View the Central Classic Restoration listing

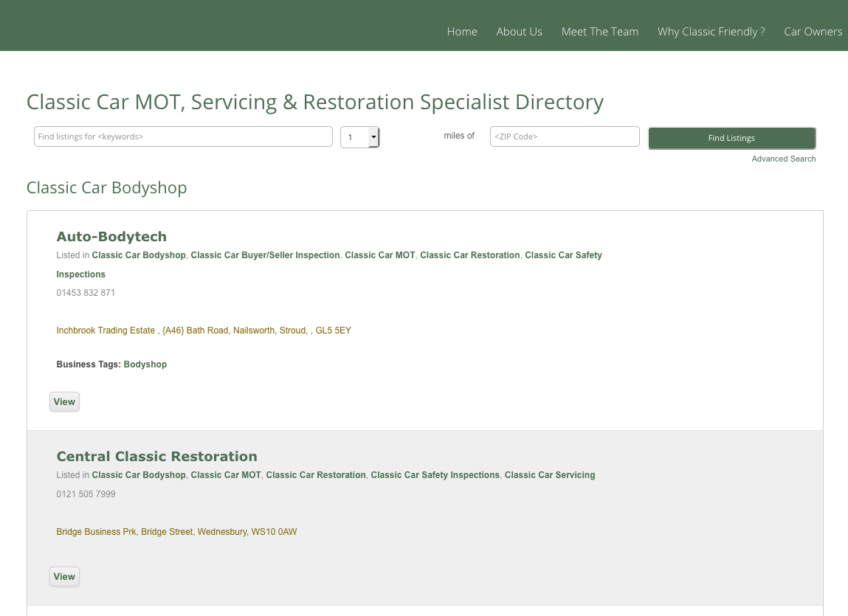coord(64,576)
